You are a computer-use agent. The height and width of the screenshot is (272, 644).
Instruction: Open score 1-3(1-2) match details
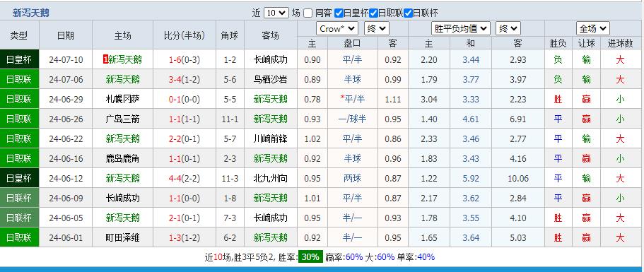point(185,237)
